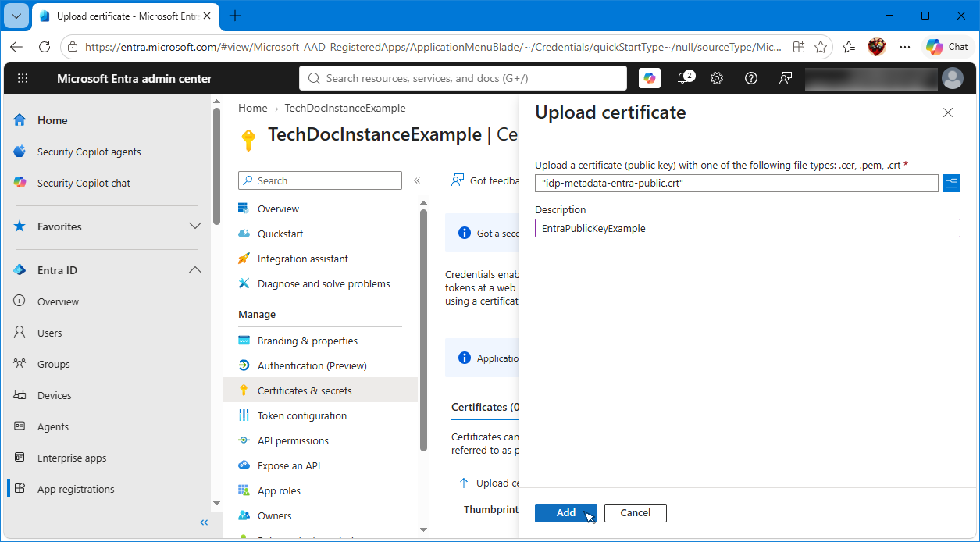
Task: Click the app menu vertical scrollbar
Action: coord(424,330)
